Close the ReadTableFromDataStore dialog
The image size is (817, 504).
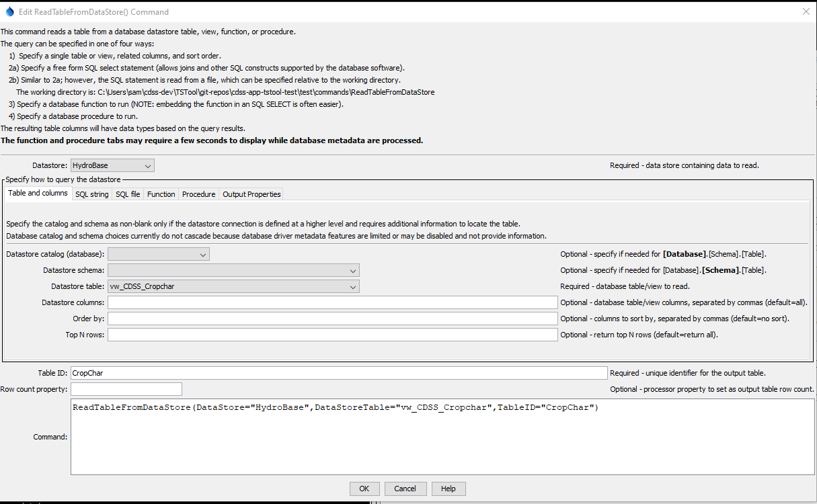tap(806, 11)
